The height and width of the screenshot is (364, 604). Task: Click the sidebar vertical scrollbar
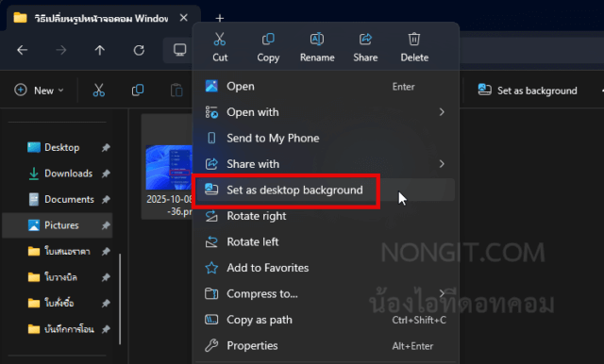(120, 299)
